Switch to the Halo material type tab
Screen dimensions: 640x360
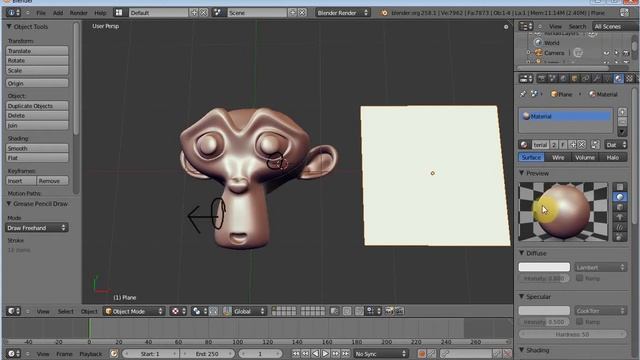coord(613,157)
